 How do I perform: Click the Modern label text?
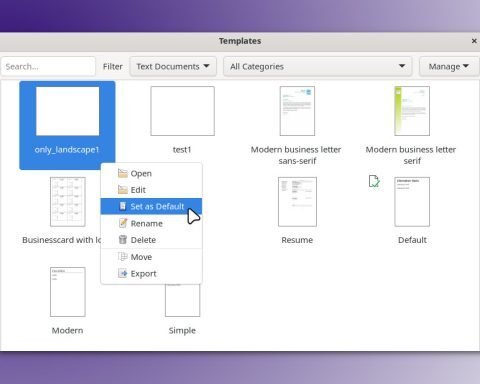pyautogui.click(x=67, y=330)
